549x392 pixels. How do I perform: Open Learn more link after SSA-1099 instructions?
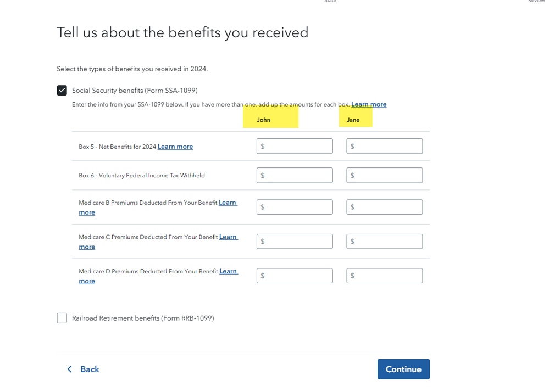coord(369,104)
